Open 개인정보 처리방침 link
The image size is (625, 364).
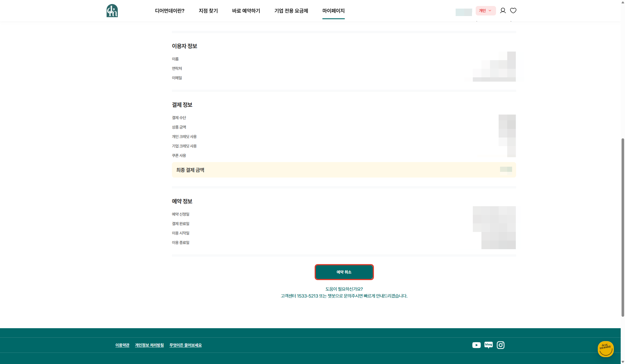pyautogui.click(x=149, y=345)
